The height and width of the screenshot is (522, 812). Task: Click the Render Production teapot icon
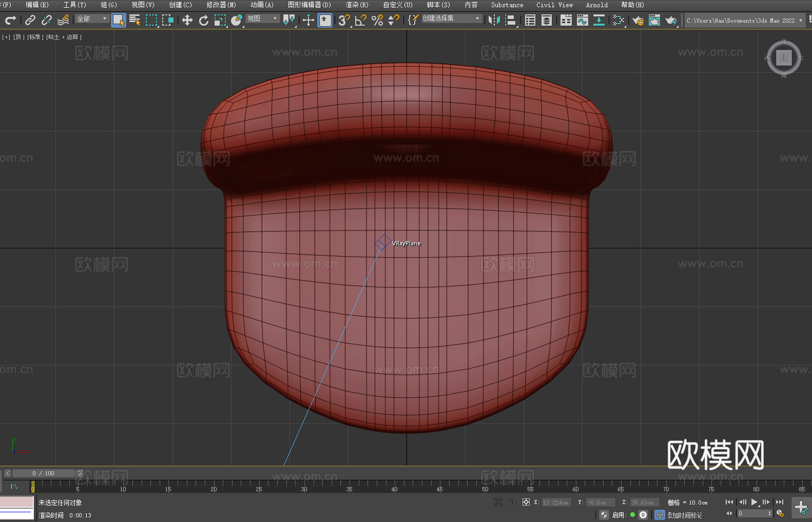click(671, 20)
